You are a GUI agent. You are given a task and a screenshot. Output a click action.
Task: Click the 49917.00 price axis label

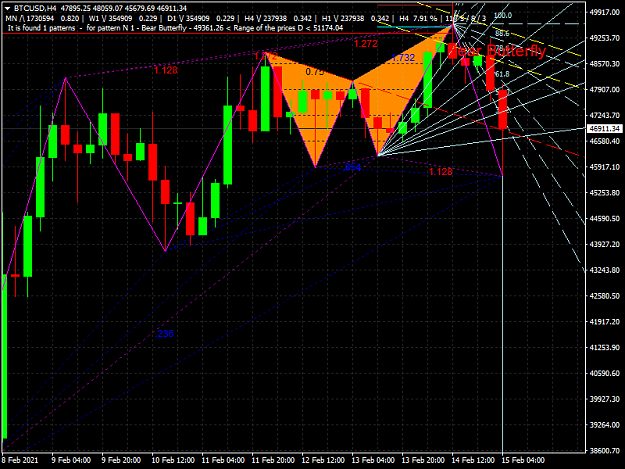tap(605, 12)
